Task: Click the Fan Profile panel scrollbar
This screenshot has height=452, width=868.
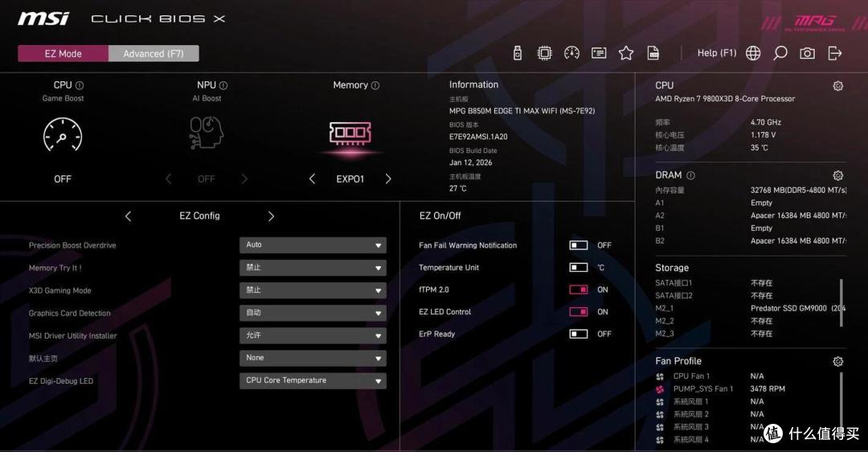Action: [841, 401]
